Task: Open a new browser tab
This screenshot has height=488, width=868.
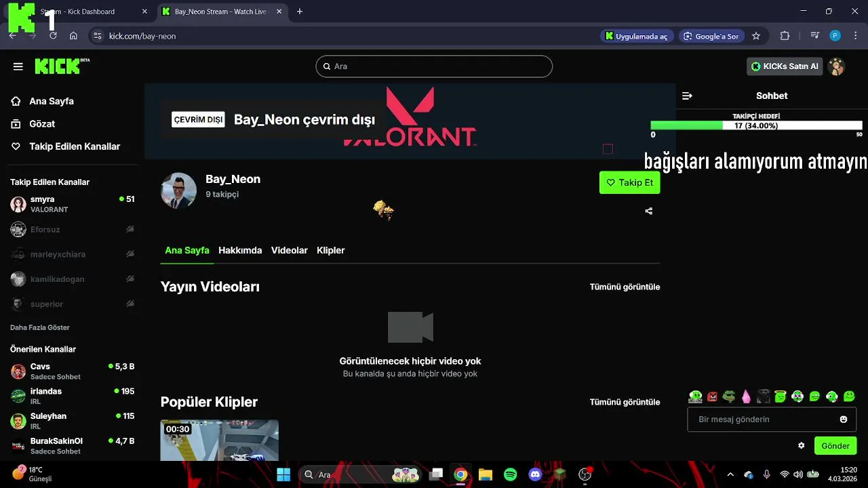Action: [x=300, y=12]
